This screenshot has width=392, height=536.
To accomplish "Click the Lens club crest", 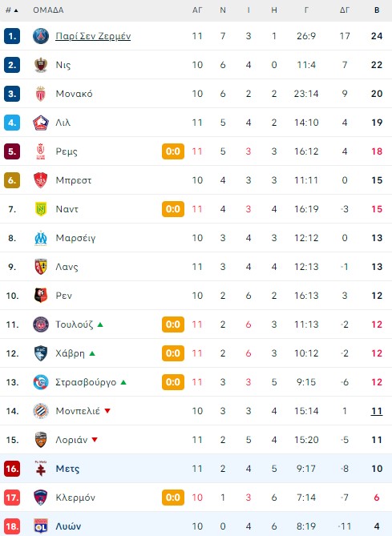I will 41,267.
